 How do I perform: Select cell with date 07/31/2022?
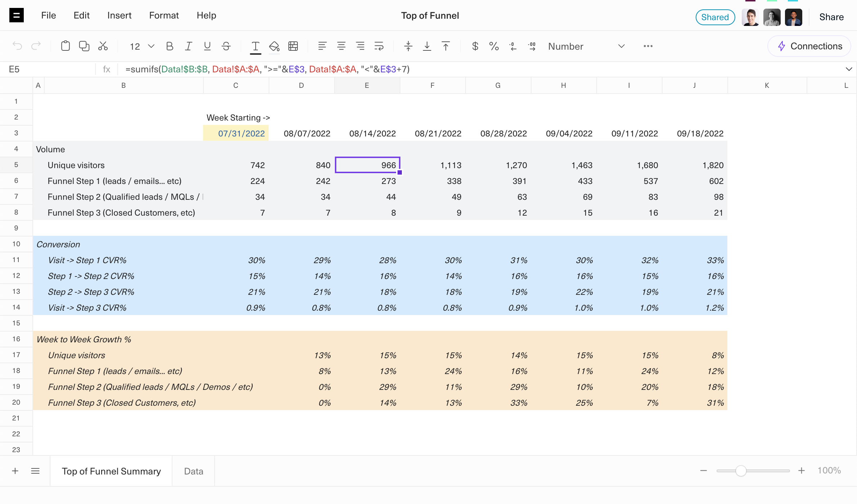236,134
